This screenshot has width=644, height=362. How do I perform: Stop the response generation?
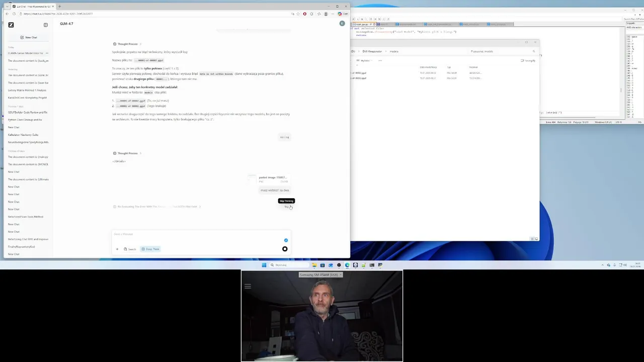[x=285, y=249]
